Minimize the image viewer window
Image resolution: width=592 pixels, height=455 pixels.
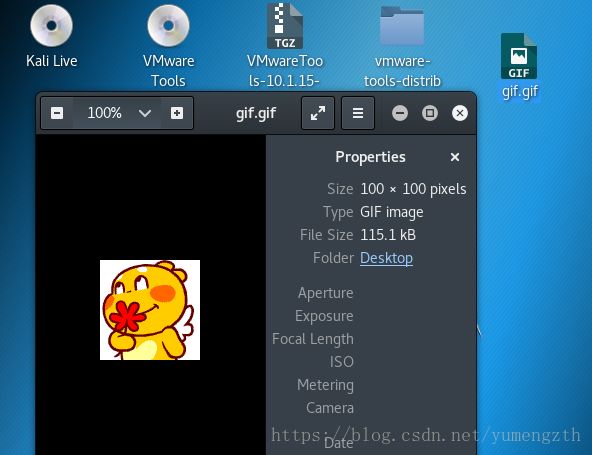[x=400, y=113]
